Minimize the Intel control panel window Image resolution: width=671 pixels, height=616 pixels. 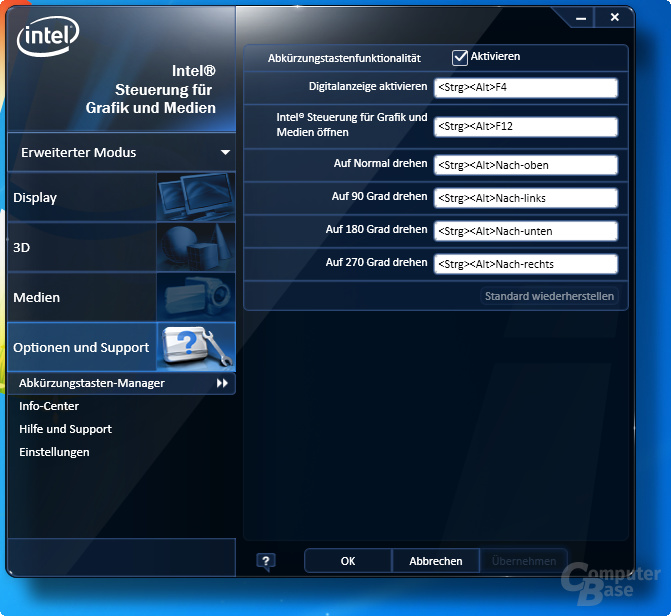(x=581, y=18)
